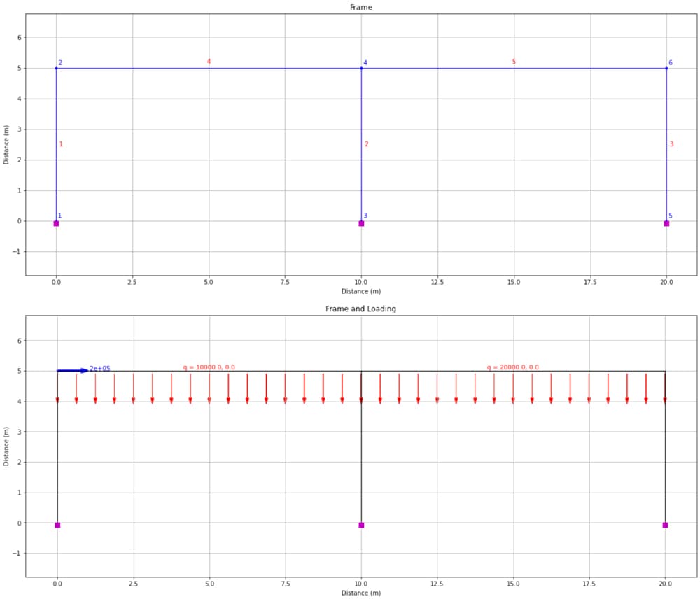Click the magenta support marker at node 1
This screenshot has height=599, width=700.
56,223
